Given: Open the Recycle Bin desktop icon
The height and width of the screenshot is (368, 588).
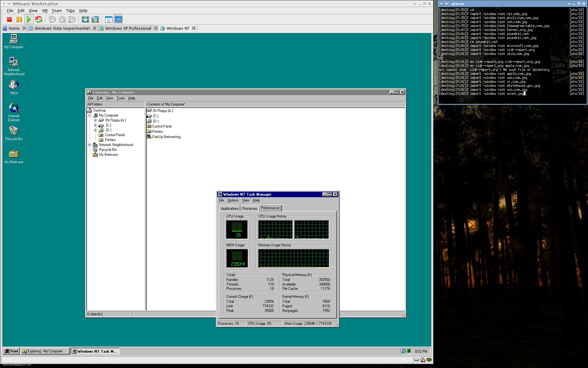Looking at the screenshot, I should (x=14, y=133).
